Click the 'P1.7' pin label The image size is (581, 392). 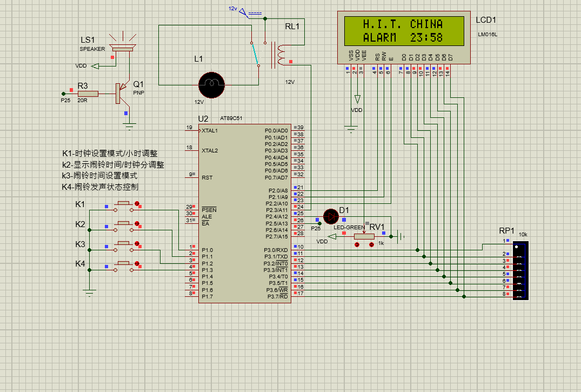click(207, 297)
